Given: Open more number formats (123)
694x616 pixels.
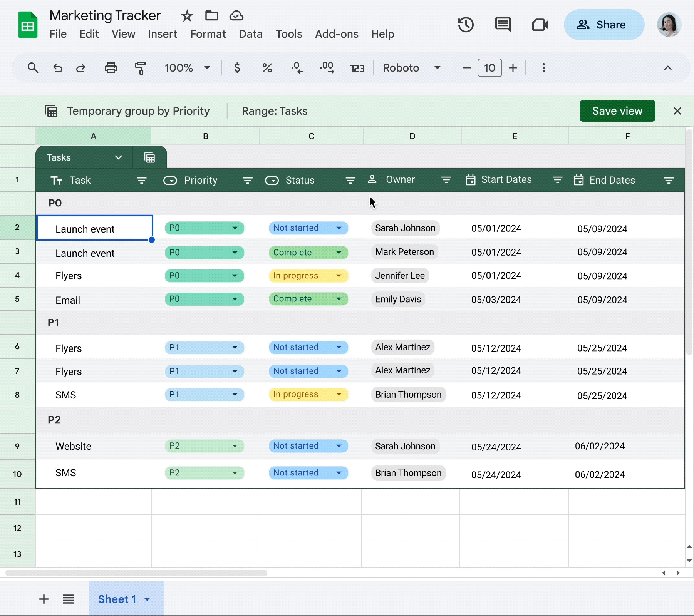Looking at the screenshot, I should (x=357, y=68).
